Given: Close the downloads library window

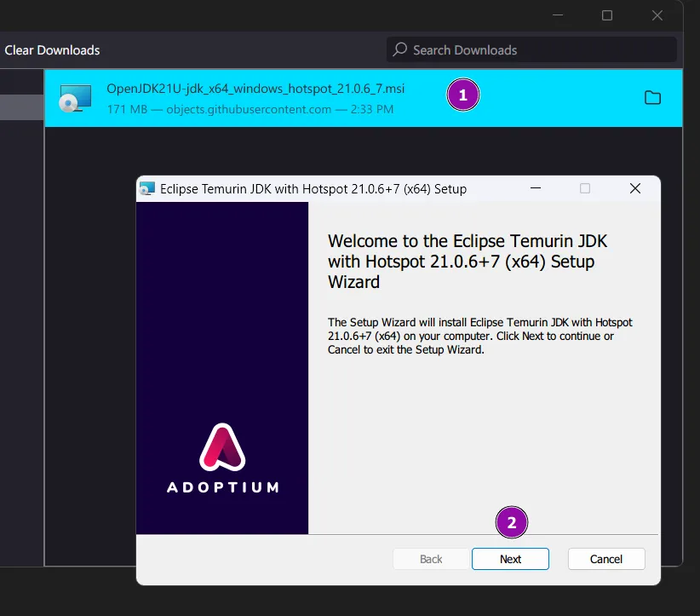Looking at the screenshot, I should click(x=657, y=15).
